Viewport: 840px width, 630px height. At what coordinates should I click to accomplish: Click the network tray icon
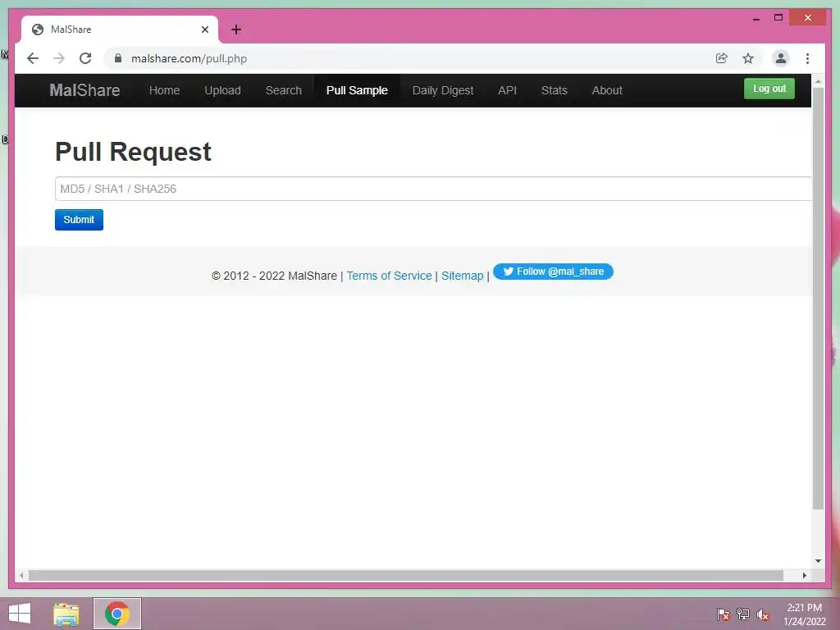(742, 614)
